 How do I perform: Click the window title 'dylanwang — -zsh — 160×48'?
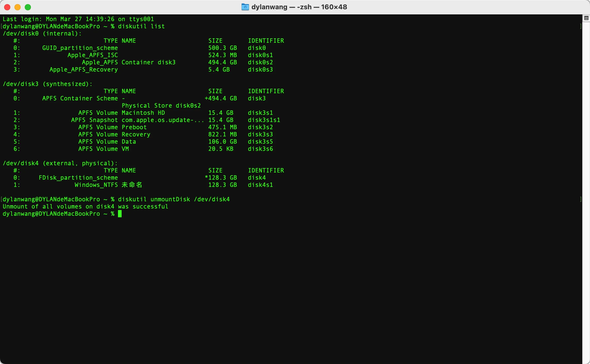[299, 7]
